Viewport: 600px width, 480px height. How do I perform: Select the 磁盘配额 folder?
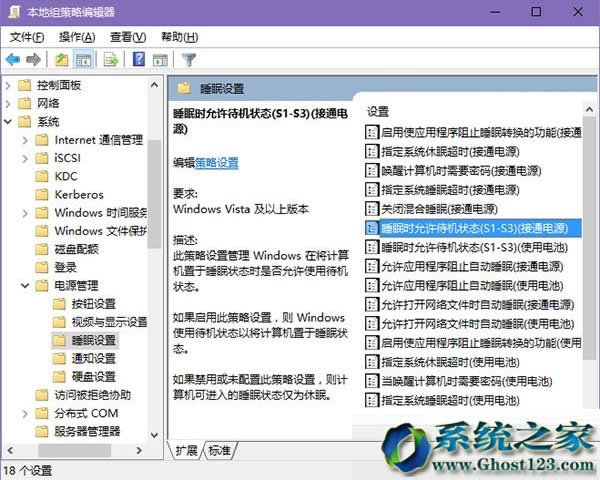tap(77, 249)
